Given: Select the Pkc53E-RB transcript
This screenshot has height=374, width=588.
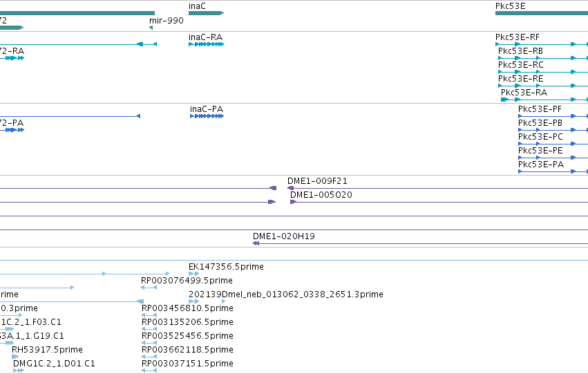Looking at the screenshot, I should 543,58.
